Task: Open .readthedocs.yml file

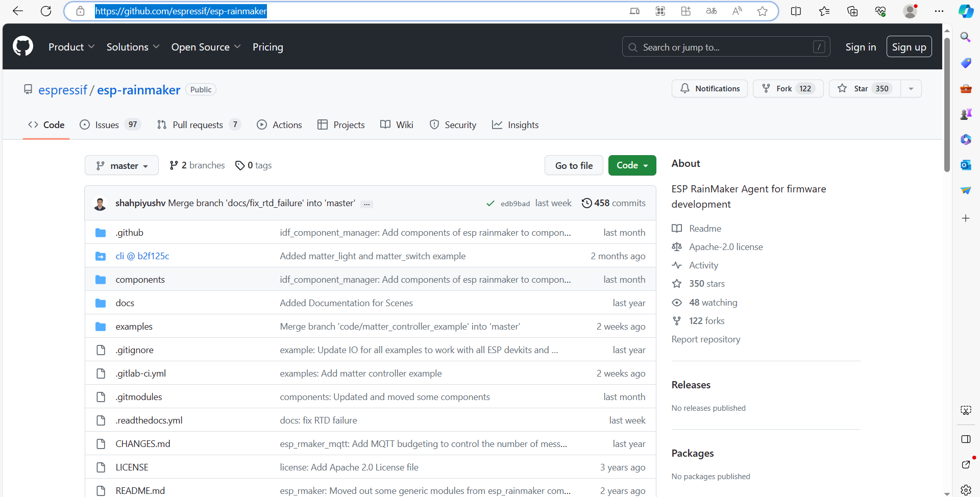Action: click(149, 420)
